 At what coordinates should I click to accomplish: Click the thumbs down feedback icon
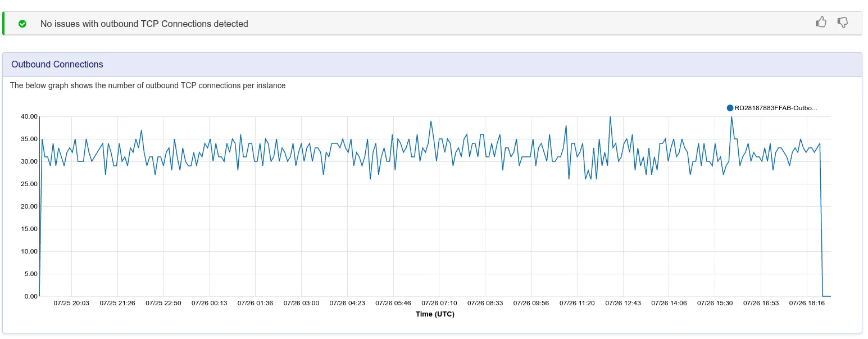842,22
